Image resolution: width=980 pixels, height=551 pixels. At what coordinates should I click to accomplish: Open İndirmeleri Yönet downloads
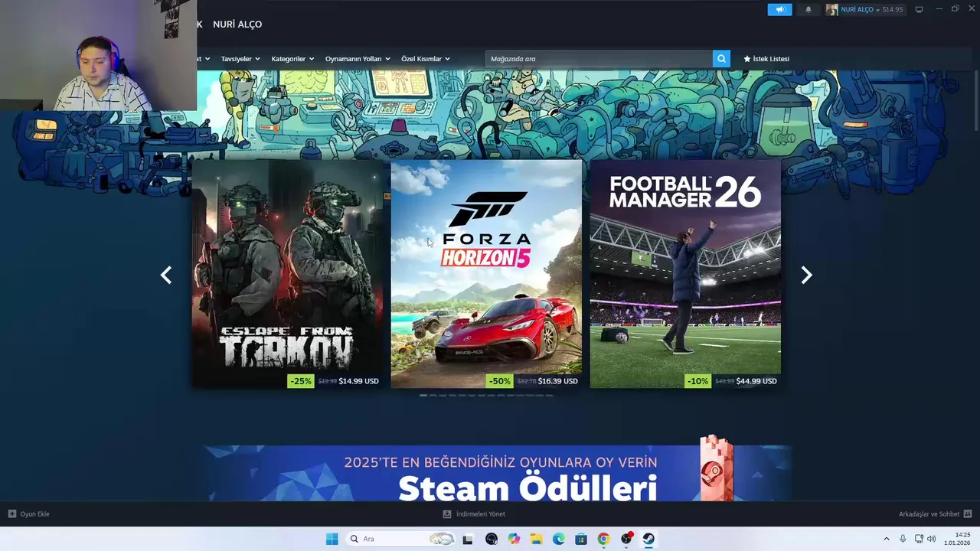tap(474, 514)
